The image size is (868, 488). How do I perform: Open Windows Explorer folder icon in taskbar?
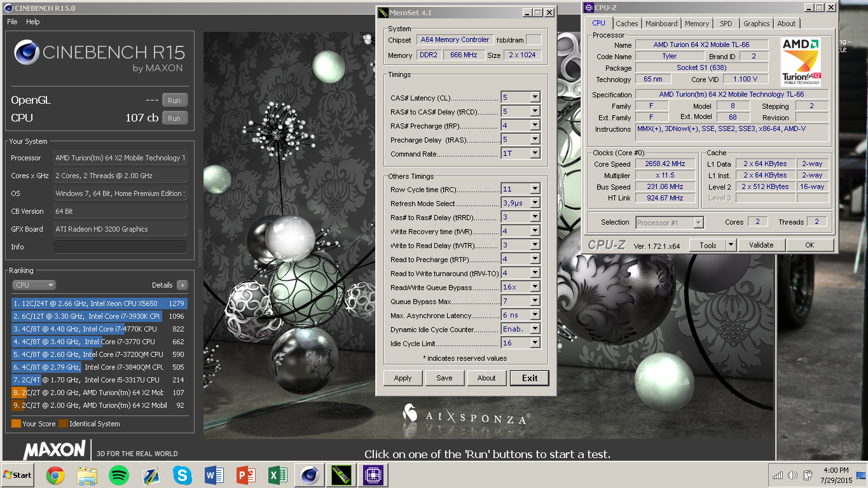point(87,475)
